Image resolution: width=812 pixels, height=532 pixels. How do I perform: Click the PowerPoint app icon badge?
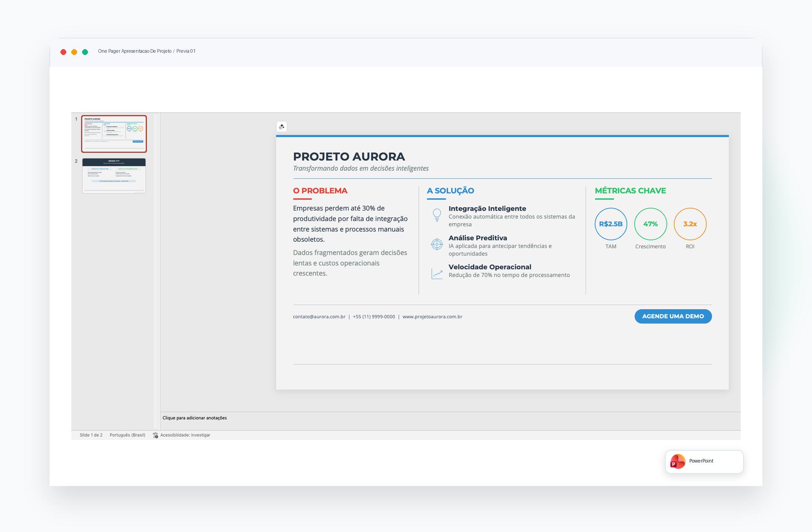(678, 461)
